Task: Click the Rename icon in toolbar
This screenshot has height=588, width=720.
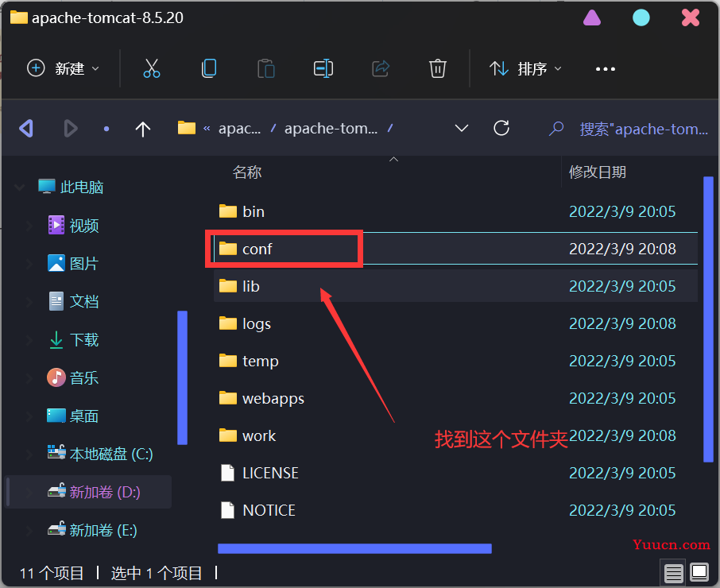Action: point(323,68)
